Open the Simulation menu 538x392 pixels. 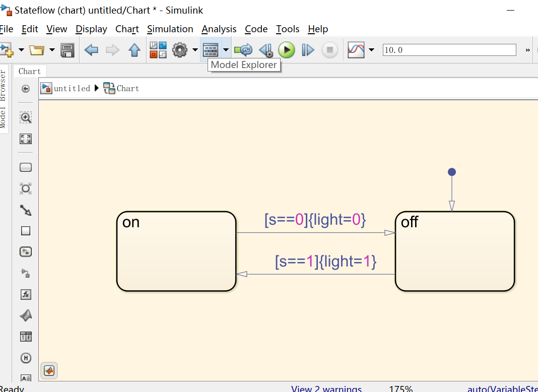pos(170,29)
